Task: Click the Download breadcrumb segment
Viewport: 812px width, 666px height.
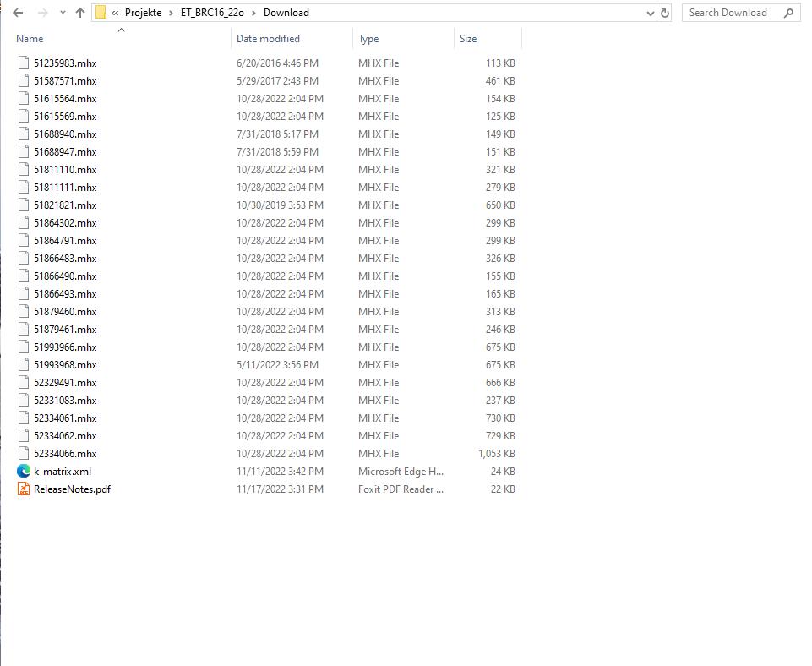Action: [286, 13]
